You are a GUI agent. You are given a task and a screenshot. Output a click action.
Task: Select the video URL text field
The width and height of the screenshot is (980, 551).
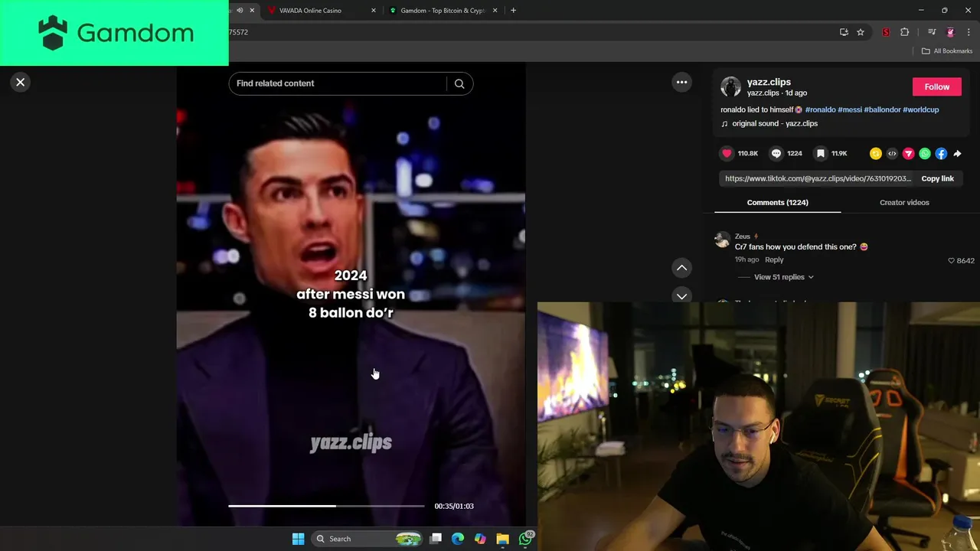tap(818, 178)
